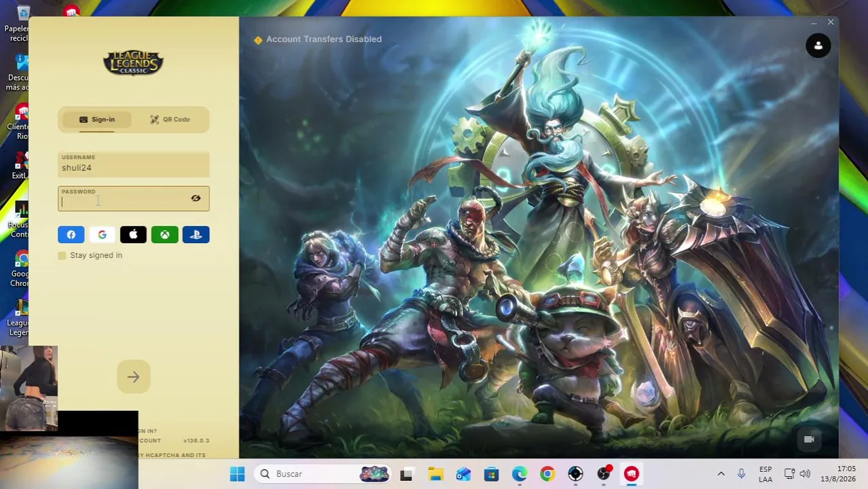Open Google Chrome from the taskbar
Screen dimensions: 868x489
pos(547,474)
